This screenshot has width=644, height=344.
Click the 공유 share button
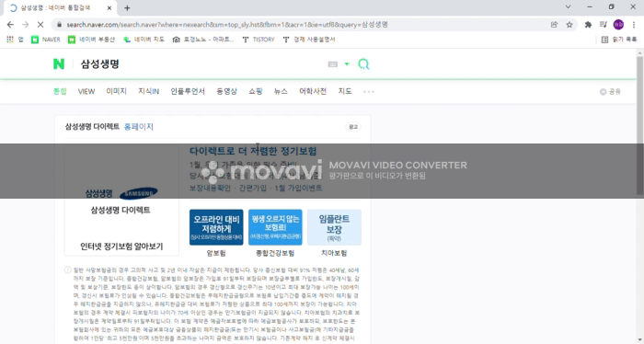[610, 92]
